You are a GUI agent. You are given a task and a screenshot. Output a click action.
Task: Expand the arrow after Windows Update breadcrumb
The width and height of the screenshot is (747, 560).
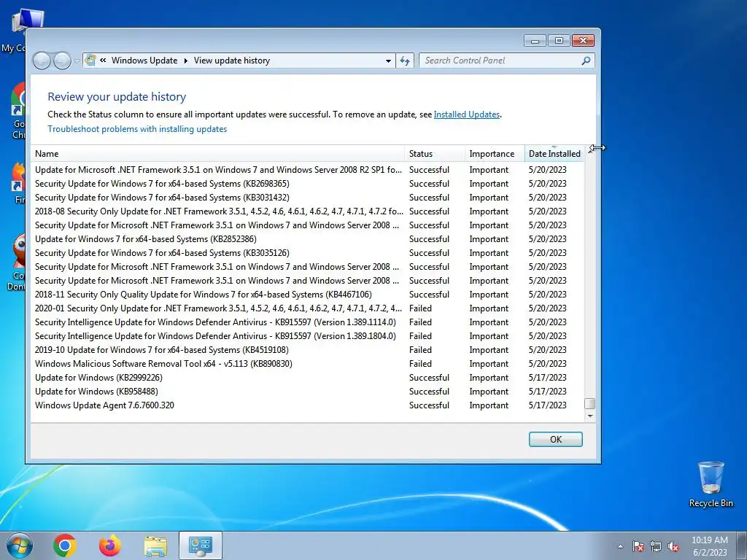coord(186,61)
